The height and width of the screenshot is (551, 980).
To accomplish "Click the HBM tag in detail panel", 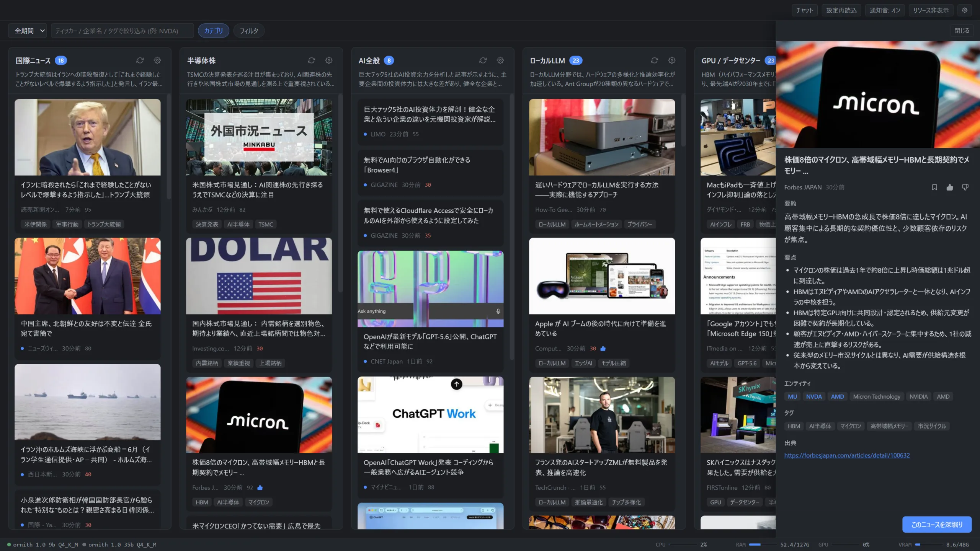I will (x=794, y=426).
